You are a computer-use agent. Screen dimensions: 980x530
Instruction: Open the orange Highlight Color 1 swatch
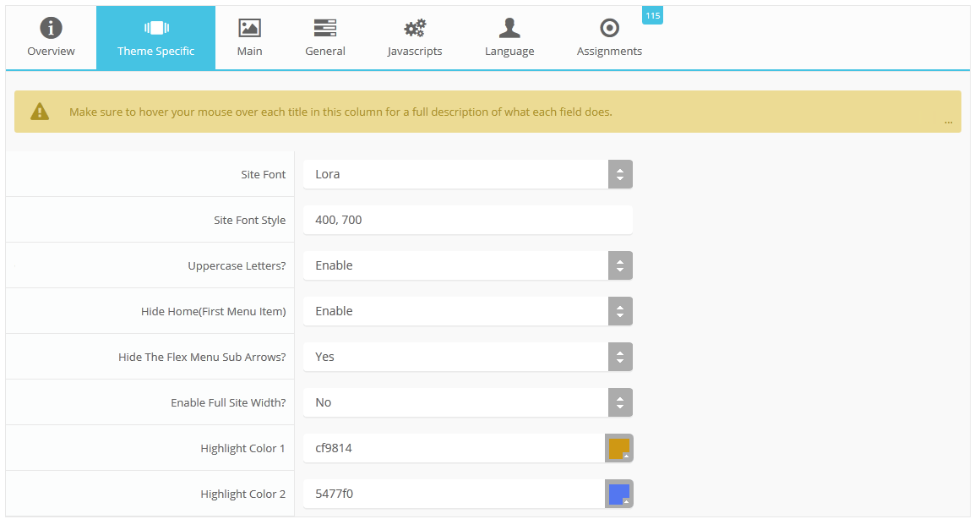pyautogui.click(x=618, y=448)
